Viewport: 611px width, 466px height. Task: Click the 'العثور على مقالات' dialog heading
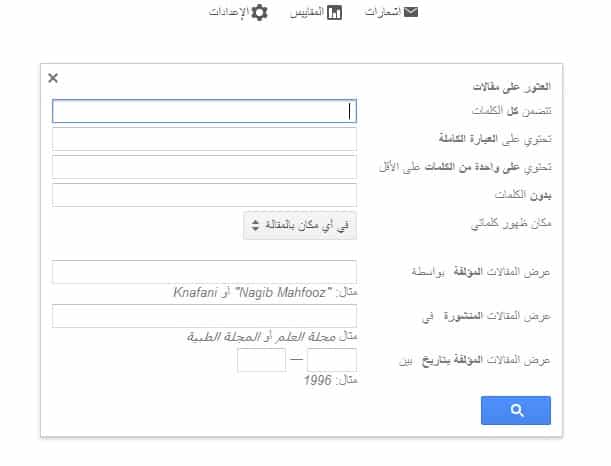tap(512, 86)
